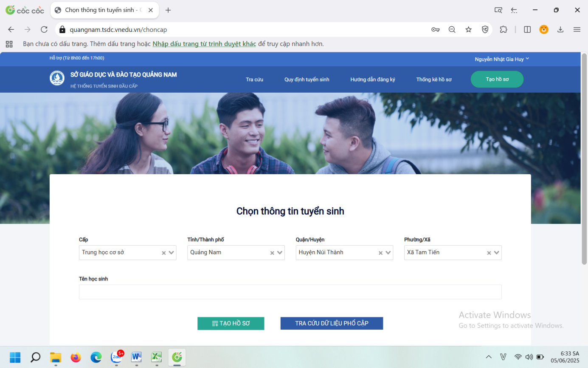This screenshot has width=588, height=368.
Task: Click TRA CỨU DỮ LIỆU PHỔ CẬP button
Action: (332, 323)
